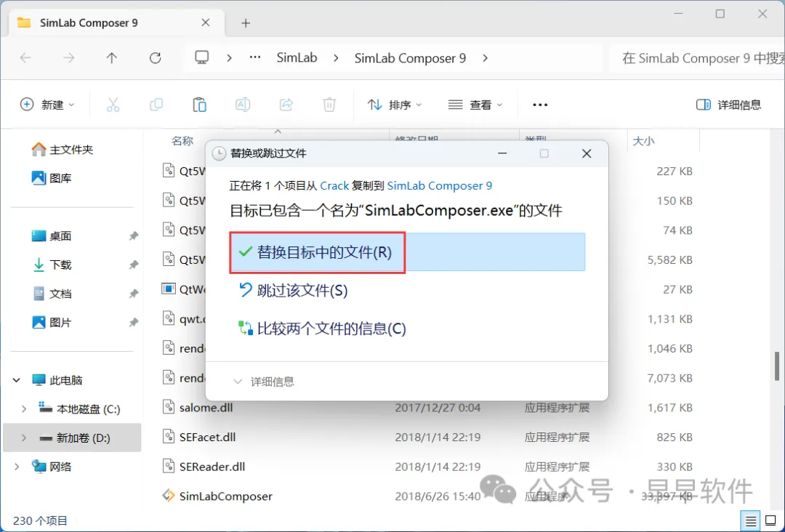Open 图片 in the sidebar
Viewport: 785px width, 532px height.
pyautogui.click(x=52, y=322)
